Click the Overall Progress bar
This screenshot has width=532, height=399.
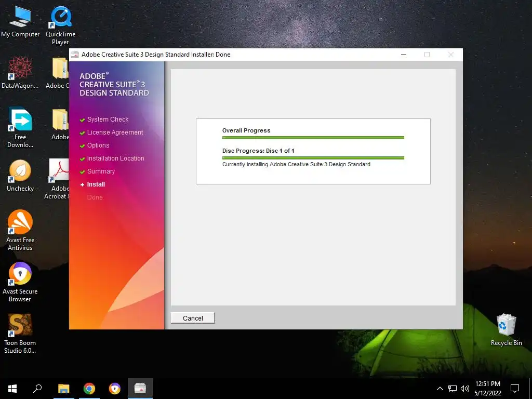tap(313, 138)
